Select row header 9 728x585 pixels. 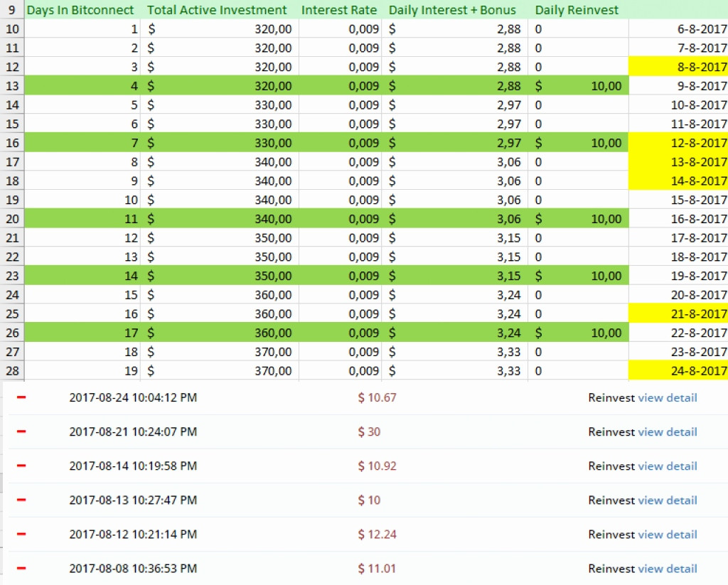(x=12, y=10)
